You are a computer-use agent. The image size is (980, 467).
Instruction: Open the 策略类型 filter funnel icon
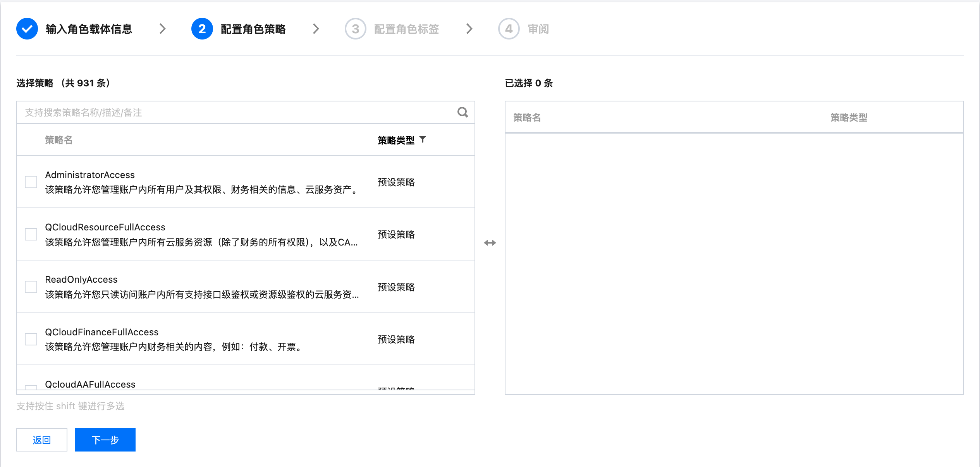point(423,139)
